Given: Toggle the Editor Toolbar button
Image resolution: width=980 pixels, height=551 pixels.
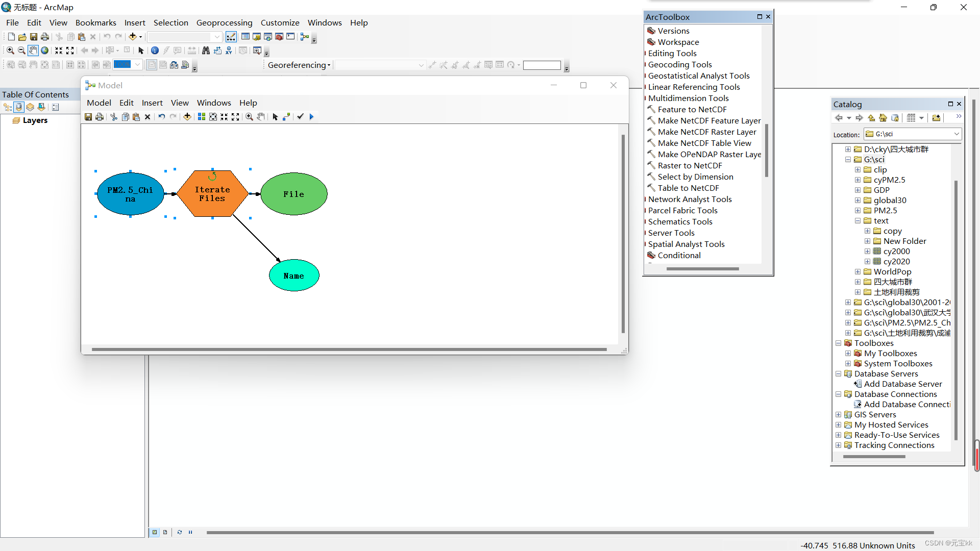Looking at the screenshot, I should 231,37.
